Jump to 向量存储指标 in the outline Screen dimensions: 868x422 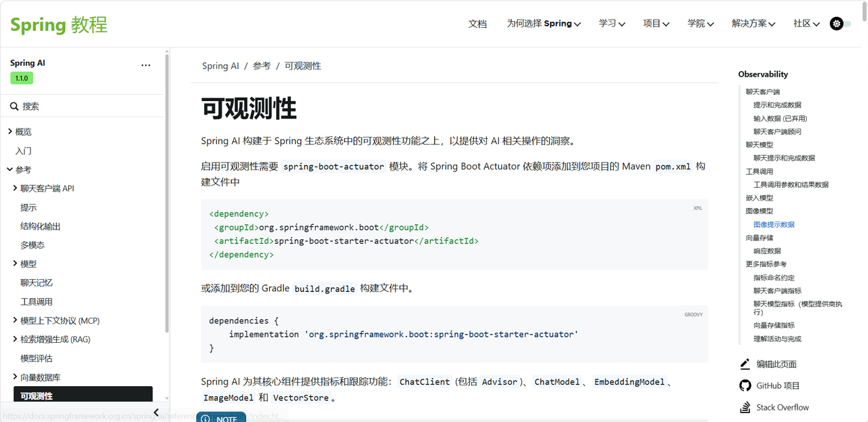click(774, 325)
